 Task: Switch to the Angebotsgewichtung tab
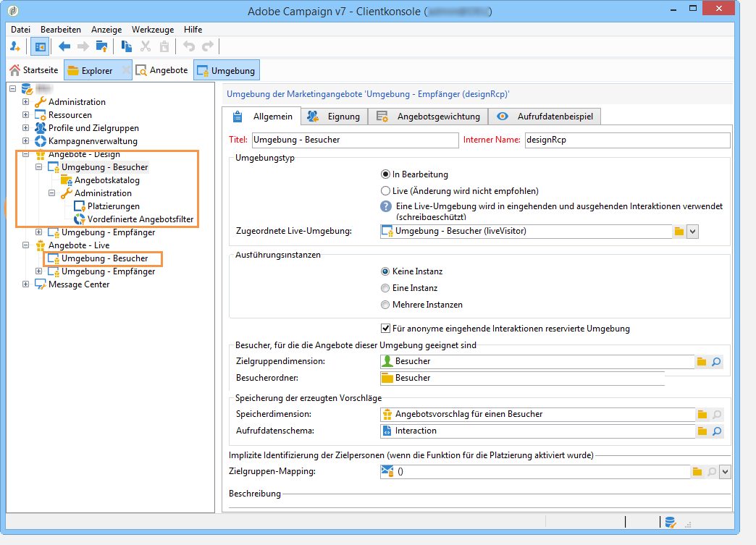click(x=429, y=116)
